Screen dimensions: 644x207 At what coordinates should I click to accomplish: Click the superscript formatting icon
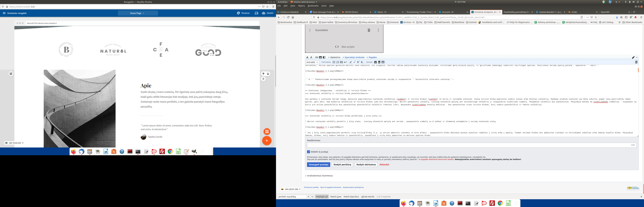click(358, 62)
